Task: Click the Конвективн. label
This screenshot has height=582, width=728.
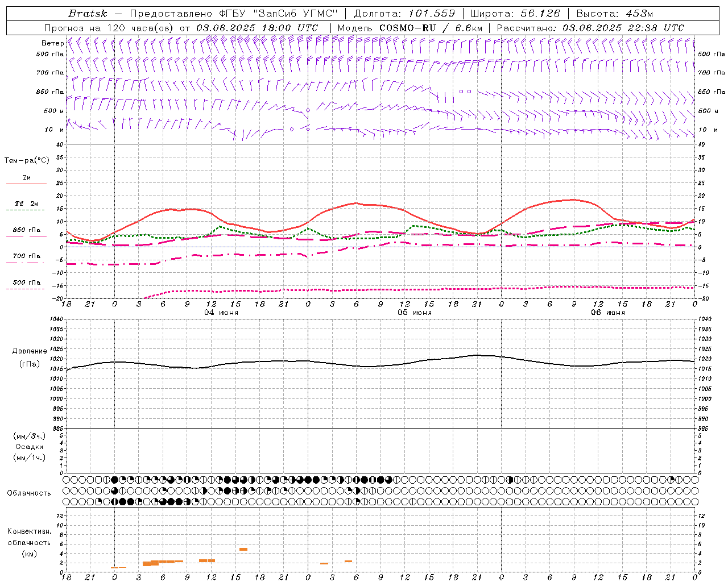Action: [x=29, y=531]
